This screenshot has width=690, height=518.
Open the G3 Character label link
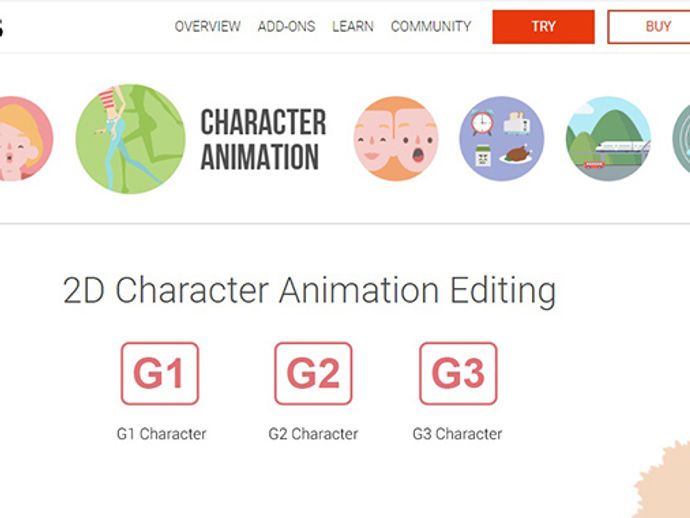click(x=458, y=434)
